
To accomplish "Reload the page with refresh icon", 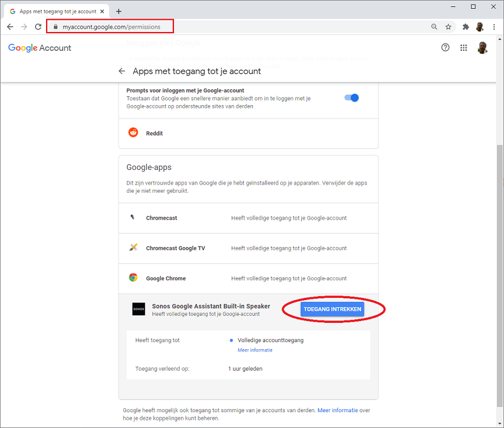I will pos(38,27).
